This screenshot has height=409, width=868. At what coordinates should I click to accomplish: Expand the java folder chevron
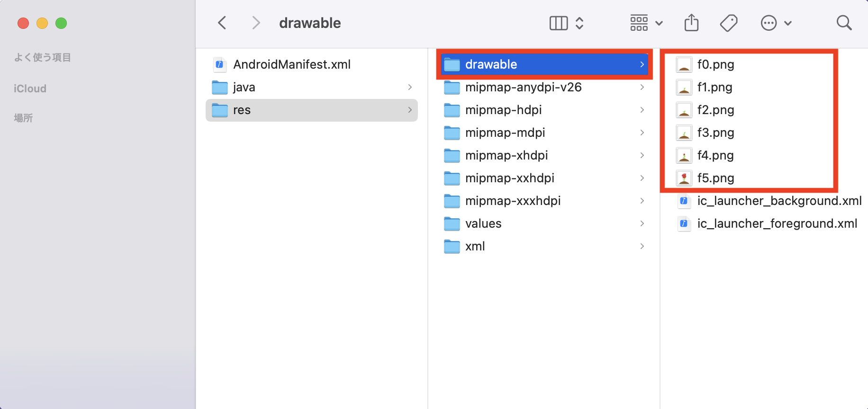click(410, 87)
